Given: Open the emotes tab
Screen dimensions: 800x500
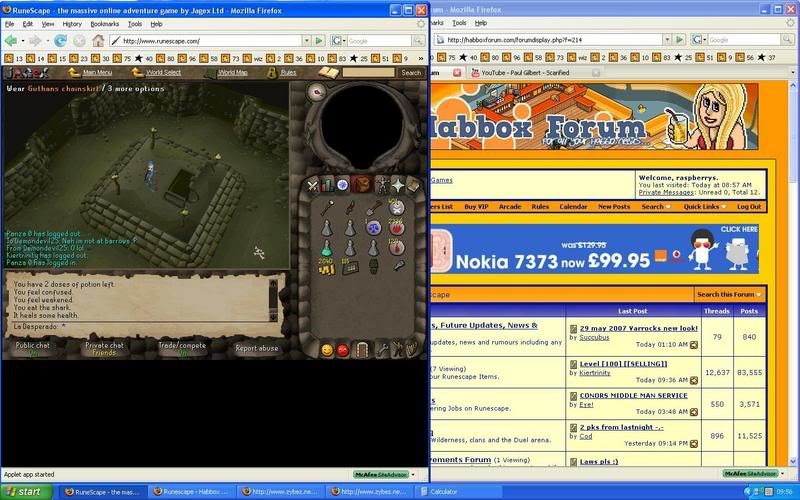Looking at the screenshot, I should click(397, 350).
